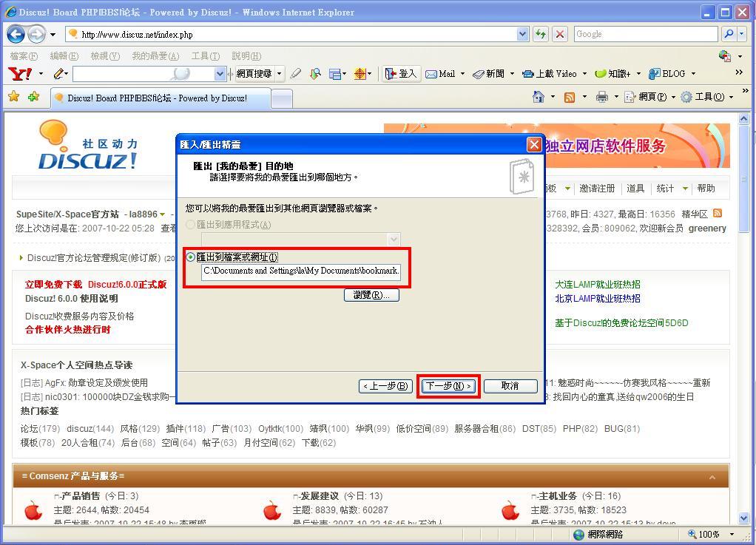Viewport: 756px width, 545px height.
Task: Click the Yahoo toolbar 登入 sign-in button
Action: [401, 74]
